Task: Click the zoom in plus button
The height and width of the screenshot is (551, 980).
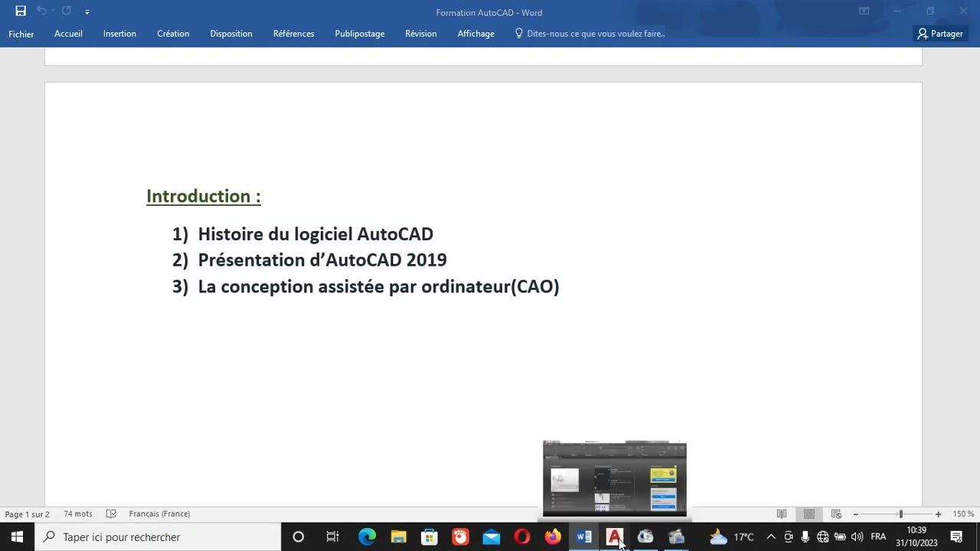Action: 938,514
